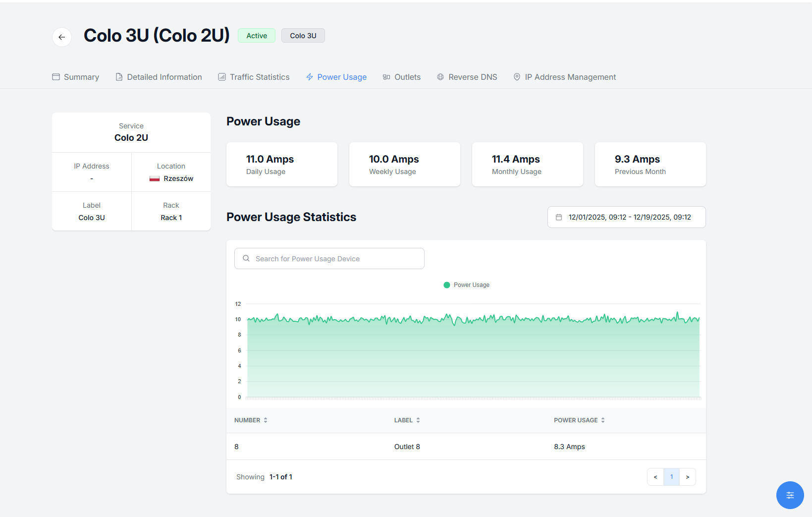812x517 pixels.
Task: Click the Power Usage lightning icon
Action: [x=310, y=77]
